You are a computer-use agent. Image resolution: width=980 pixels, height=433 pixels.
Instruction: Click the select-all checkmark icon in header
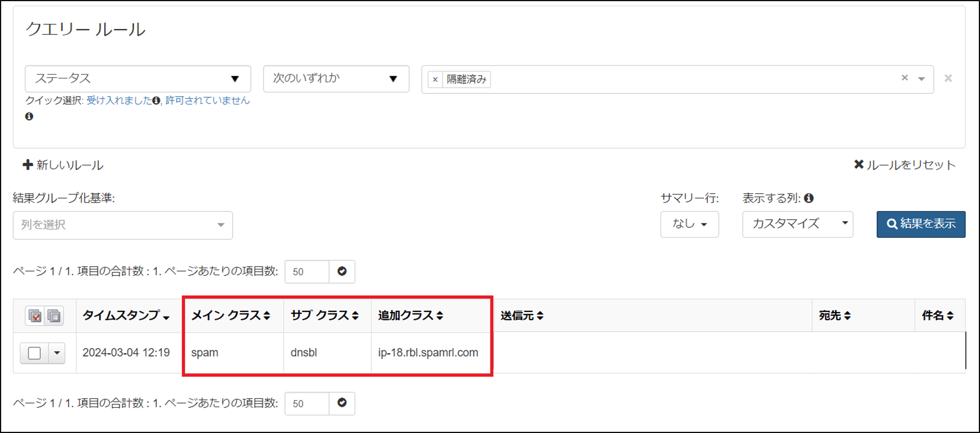tap(35, 316)
